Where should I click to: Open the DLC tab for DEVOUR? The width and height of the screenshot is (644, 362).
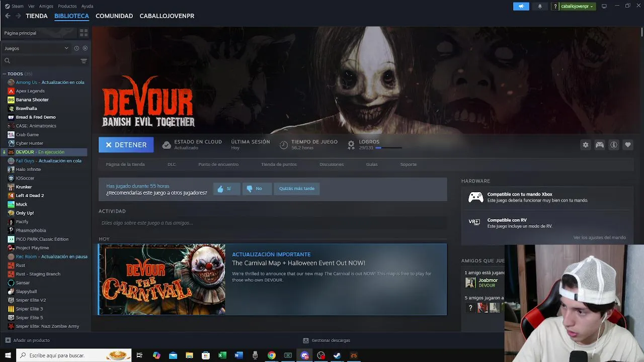coord(172,164)
